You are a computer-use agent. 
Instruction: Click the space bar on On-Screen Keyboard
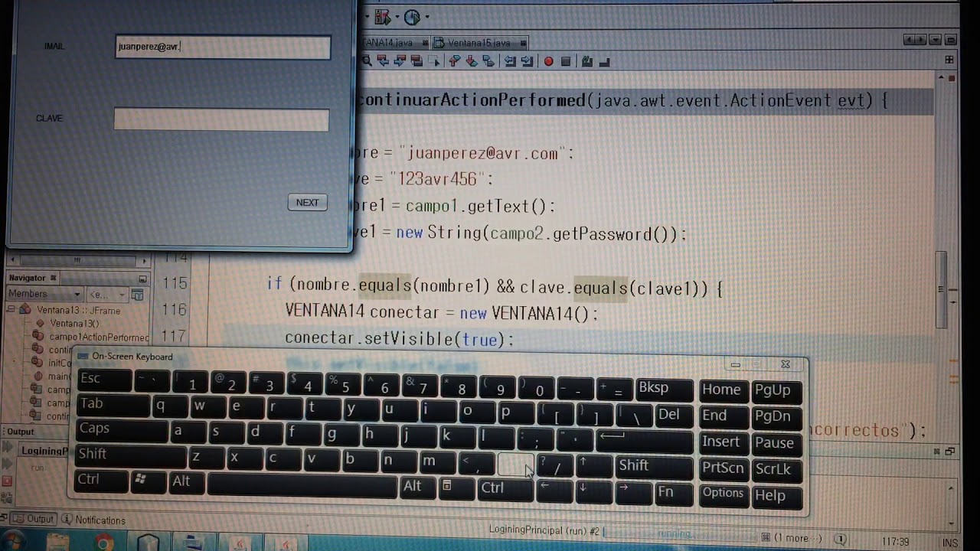(x=303, y=484)
